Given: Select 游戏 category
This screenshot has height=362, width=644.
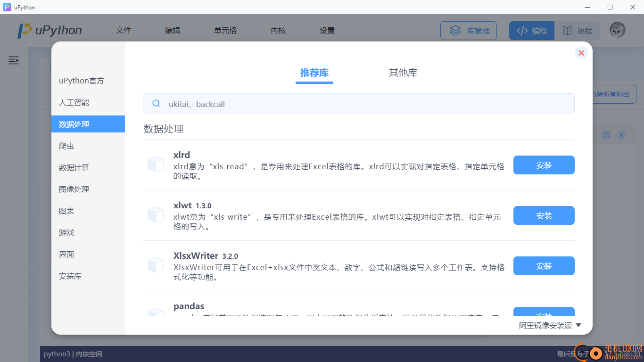Looking at the screenshot, I should coord(88,232).
